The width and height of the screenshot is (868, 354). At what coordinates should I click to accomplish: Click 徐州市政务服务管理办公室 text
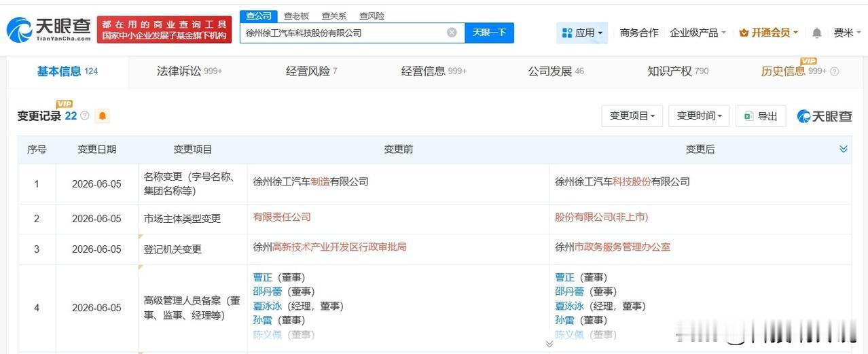[613, 247]
